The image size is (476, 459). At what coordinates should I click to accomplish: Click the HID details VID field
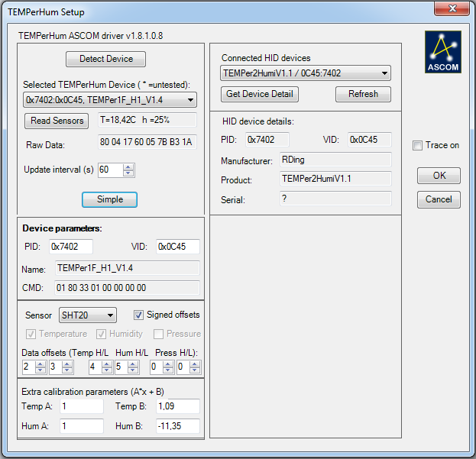pyautogui.click(x=370, y=140)
